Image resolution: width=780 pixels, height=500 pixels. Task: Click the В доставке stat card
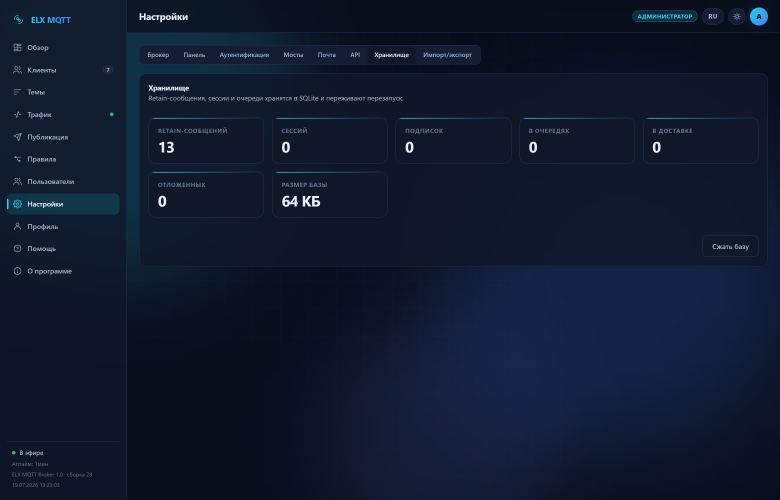point(700,140)
